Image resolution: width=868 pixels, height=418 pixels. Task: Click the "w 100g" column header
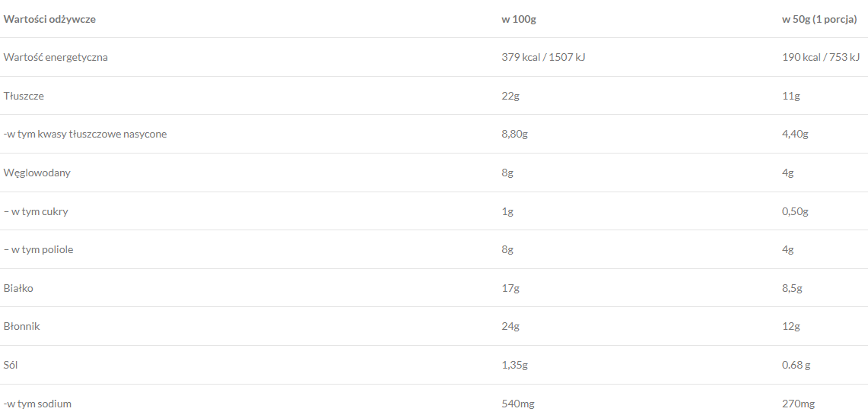click(519, 19)
